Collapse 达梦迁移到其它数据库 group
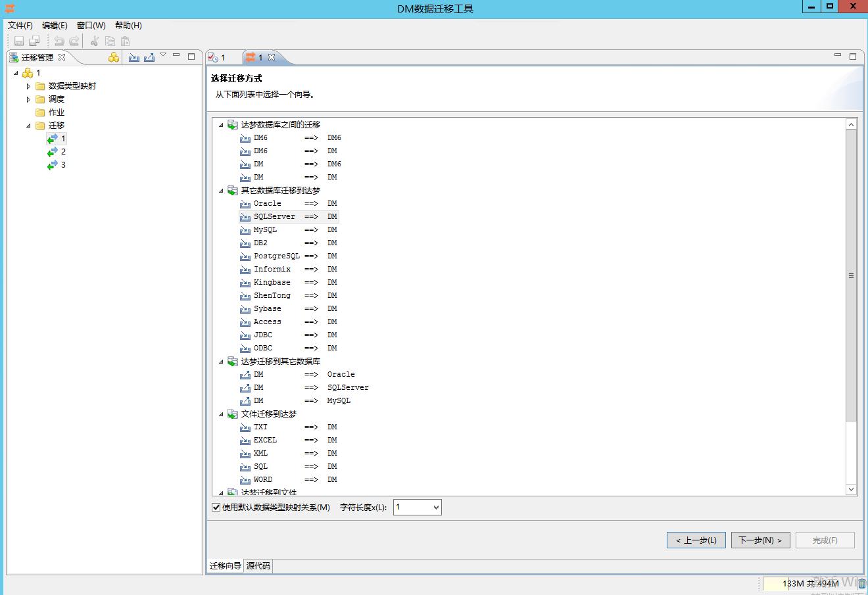868x595 pixels. coord(221,362)
